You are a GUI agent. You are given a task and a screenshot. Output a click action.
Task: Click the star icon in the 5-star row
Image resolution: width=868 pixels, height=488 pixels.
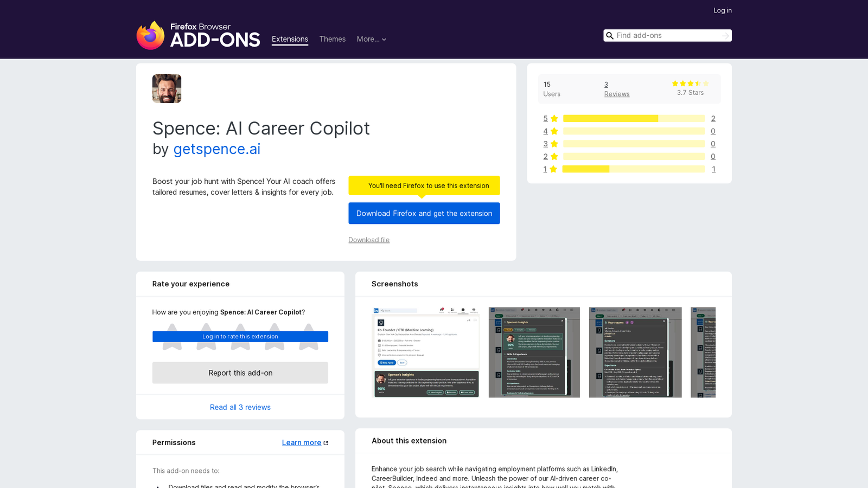pos(554,119)
